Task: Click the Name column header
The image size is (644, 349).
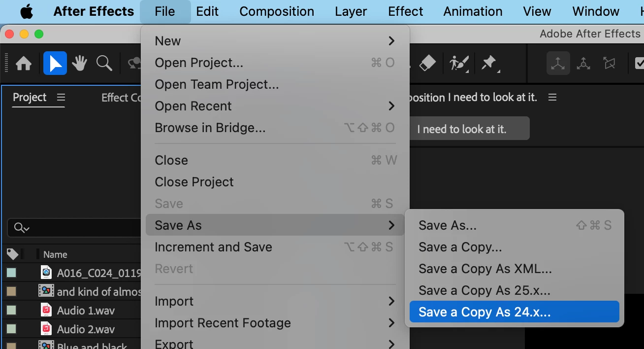Action: (x=55, y=255)
